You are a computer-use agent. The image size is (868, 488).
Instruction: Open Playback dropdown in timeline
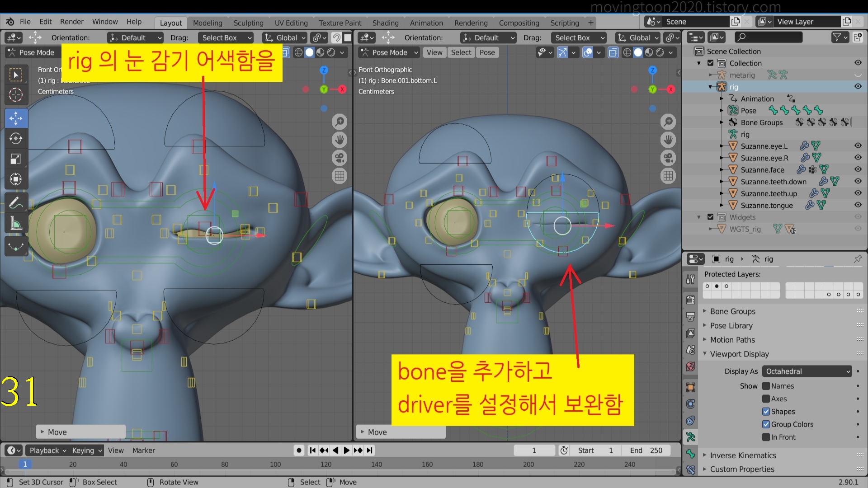click(47, 450)
